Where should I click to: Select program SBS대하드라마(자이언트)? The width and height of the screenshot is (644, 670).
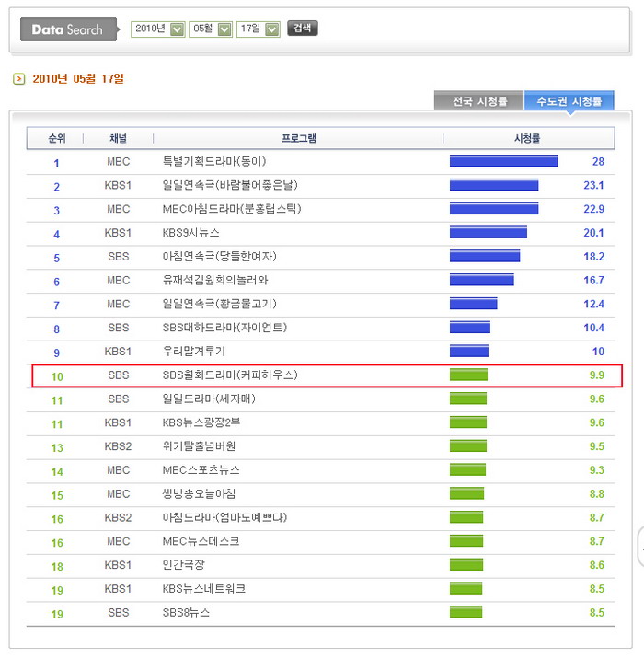pos(224,328)
